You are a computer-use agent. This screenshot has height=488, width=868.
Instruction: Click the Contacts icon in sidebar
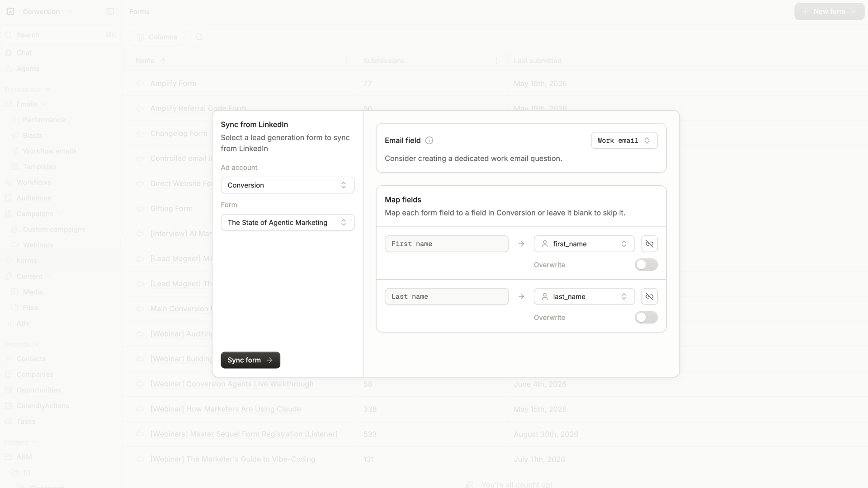(8, 359)
